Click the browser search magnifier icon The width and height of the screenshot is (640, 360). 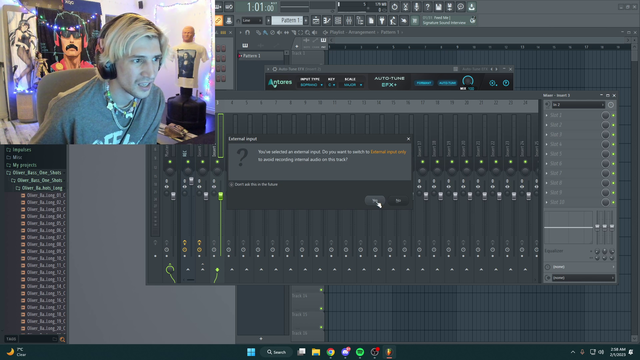click(x=62, y=339)
